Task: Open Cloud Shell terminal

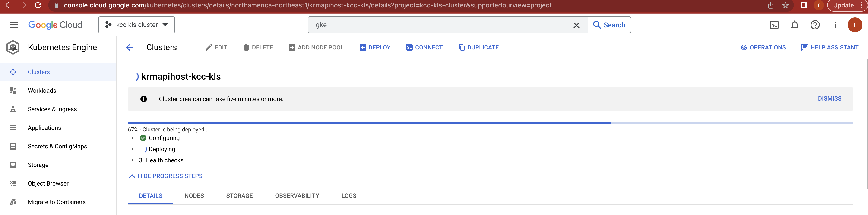Action: pos(774,25)
